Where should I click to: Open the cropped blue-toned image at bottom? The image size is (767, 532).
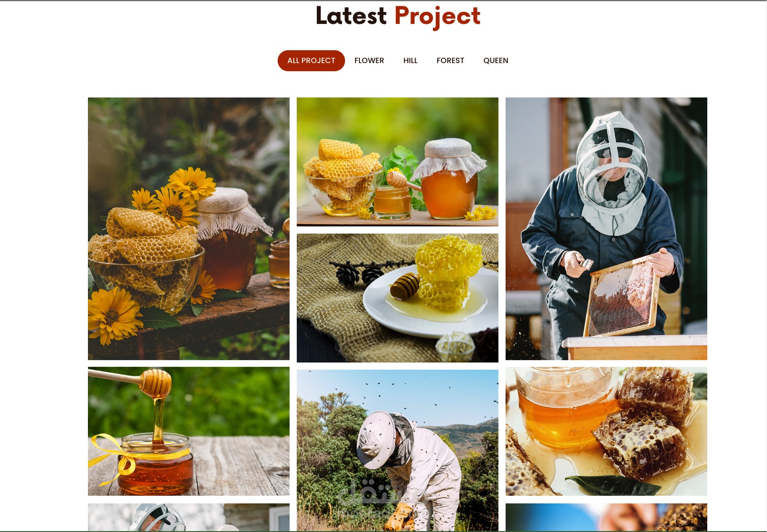click(606, 517)
